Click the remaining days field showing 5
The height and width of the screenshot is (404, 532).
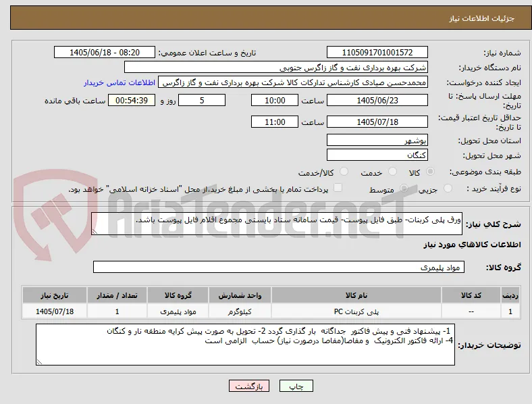(x=202, y=101)
